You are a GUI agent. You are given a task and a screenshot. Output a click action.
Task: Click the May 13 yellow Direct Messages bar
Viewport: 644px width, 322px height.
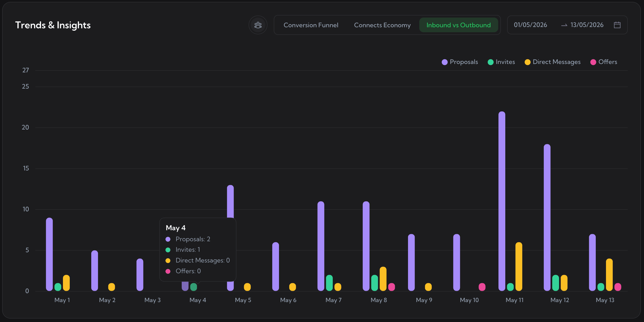click(x=609, y=275)
